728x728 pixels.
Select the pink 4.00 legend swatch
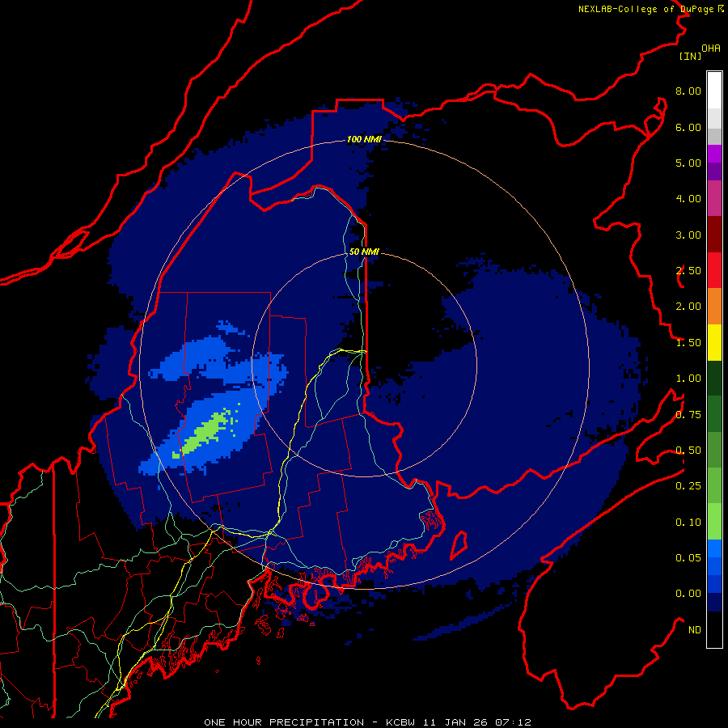tap(714, 198)
